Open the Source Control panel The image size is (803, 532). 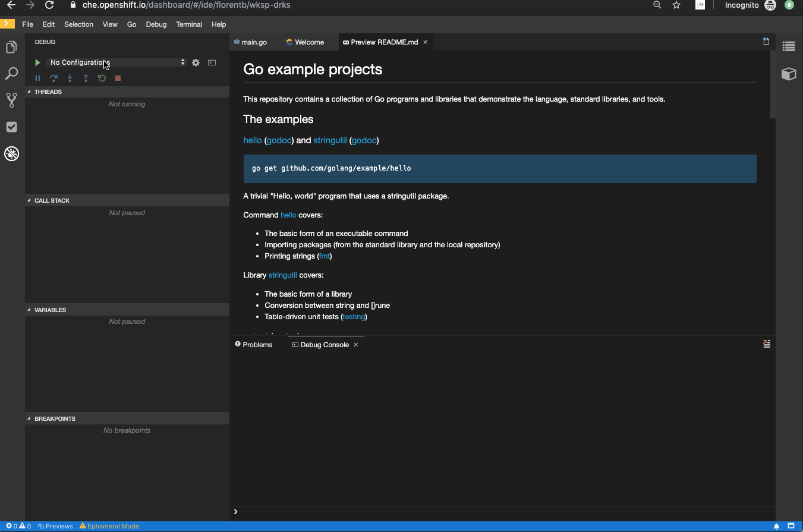pos(11,100)
